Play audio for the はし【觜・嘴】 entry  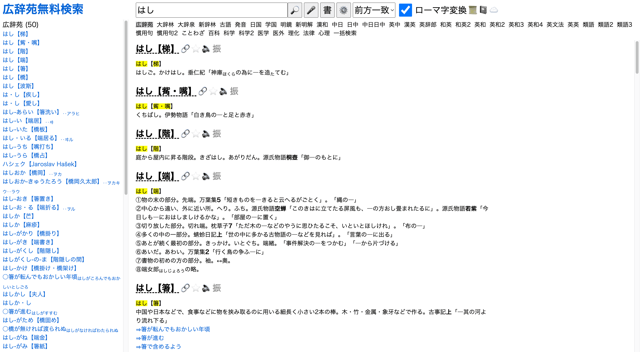223,91
